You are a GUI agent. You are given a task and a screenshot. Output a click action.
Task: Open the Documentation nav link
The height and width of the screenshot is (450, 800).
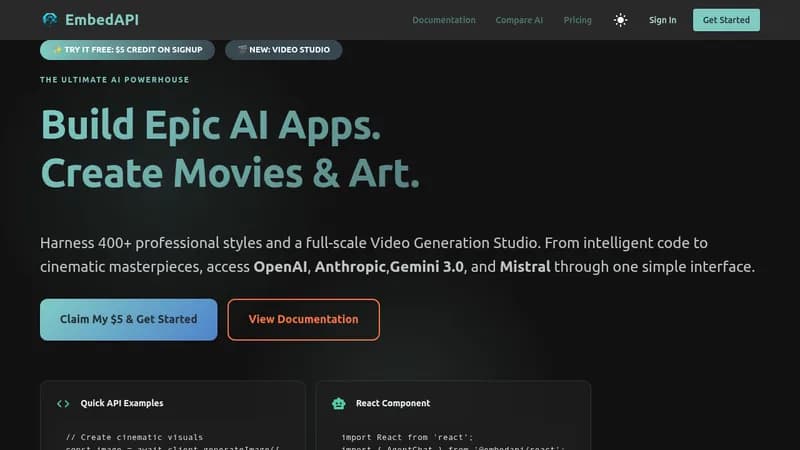point(443,20)
